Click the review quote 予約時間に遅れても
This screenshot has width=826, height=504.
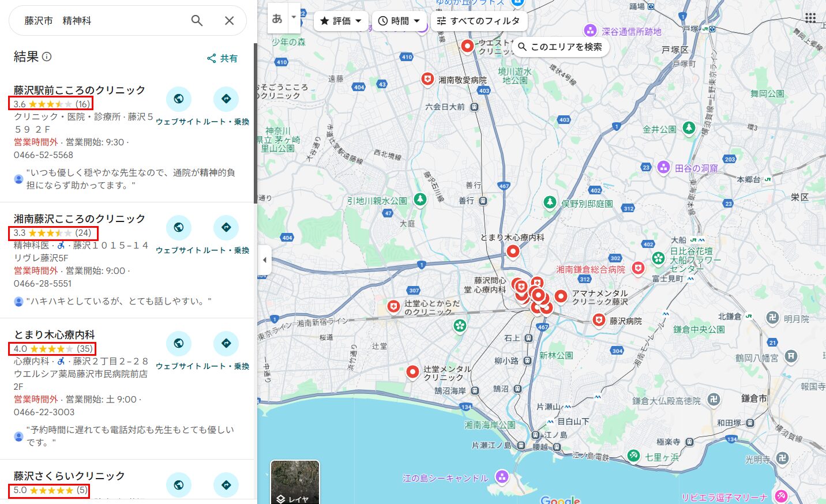[130, 436]
